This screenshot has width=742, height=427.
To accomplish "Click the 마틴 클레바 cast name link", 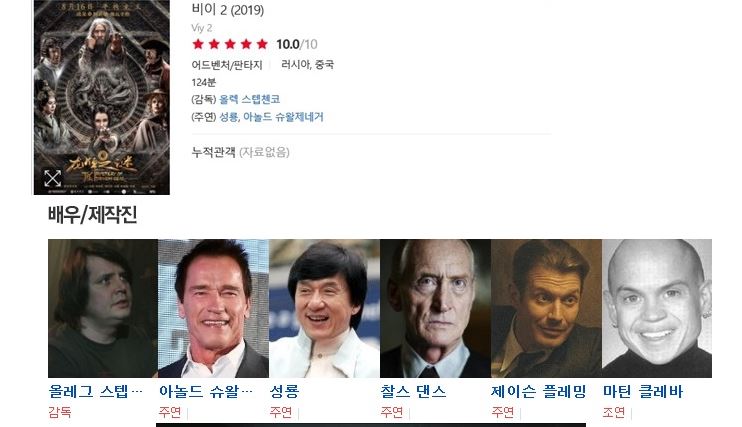I will [643, 391].
